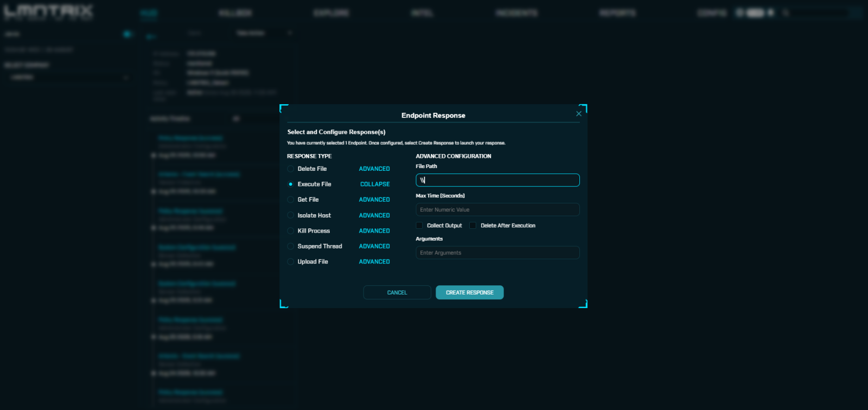
Task: Expand Advanced options for Suspend Thread
Action: [x=374, y=246]
